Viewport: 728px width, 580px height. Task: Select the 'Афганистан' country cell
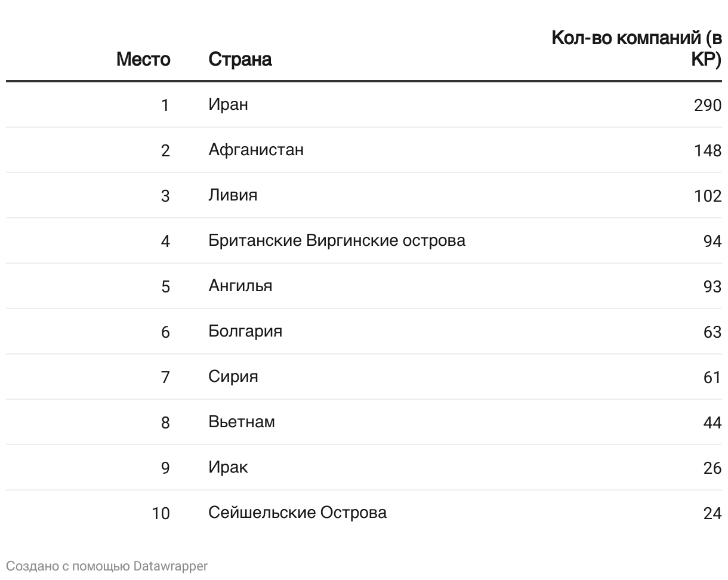pyautogui.click(x=256, y=150)
